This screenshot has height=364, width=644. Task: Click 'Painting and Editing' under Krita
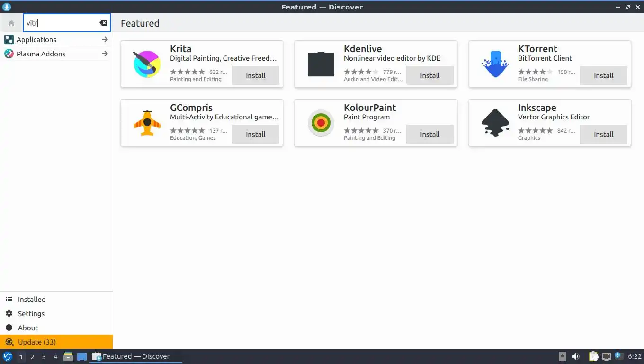(x=196, y=79)
